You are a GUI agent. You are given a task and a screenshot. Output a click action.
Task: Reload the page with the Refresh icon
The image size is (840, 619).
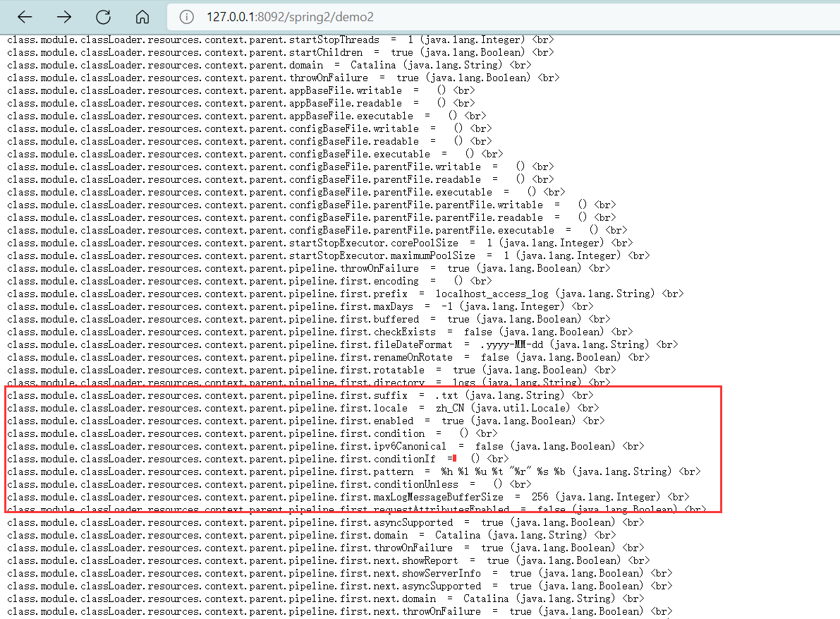[104, 16]
